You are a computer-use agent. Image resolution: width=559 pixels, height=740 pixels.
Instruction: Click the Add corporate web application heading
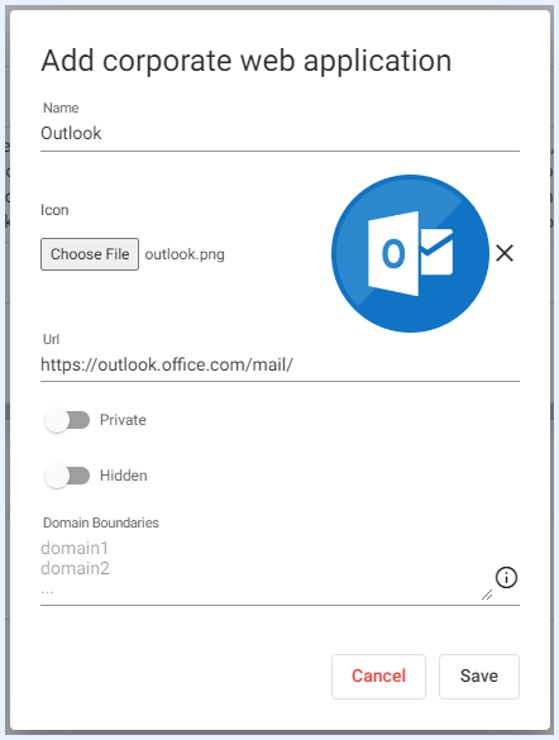click(246, 61)
